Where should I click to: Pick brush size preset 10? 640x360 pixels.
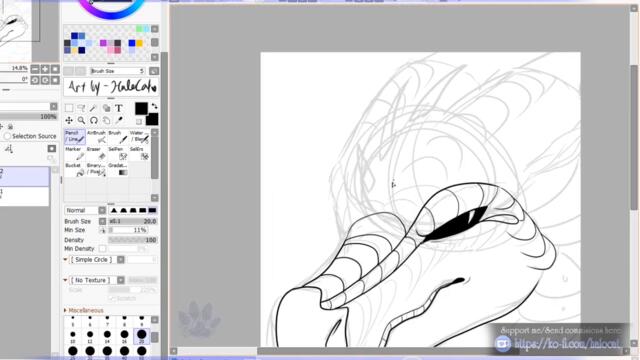tap(73, 337)
